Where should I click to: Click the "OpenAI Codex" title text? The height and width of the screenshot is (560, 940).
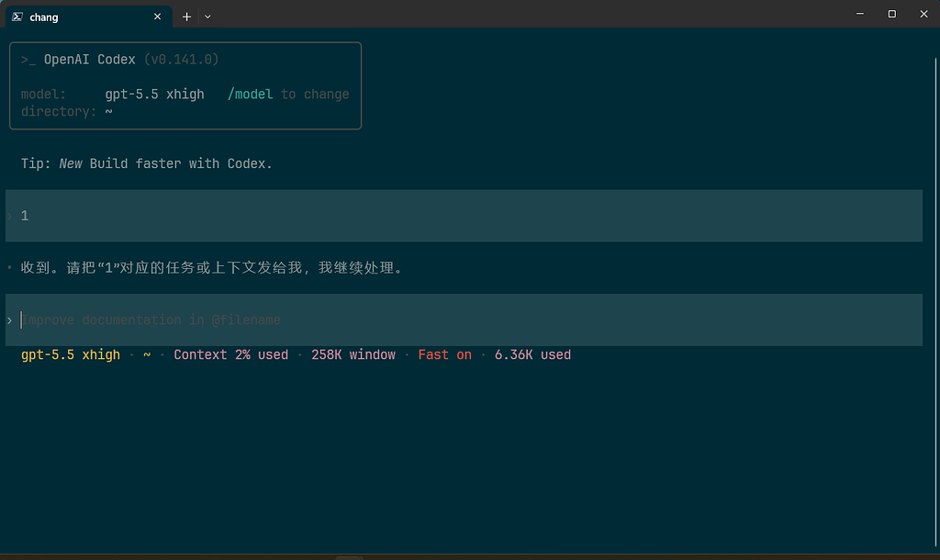click(89, 60)
